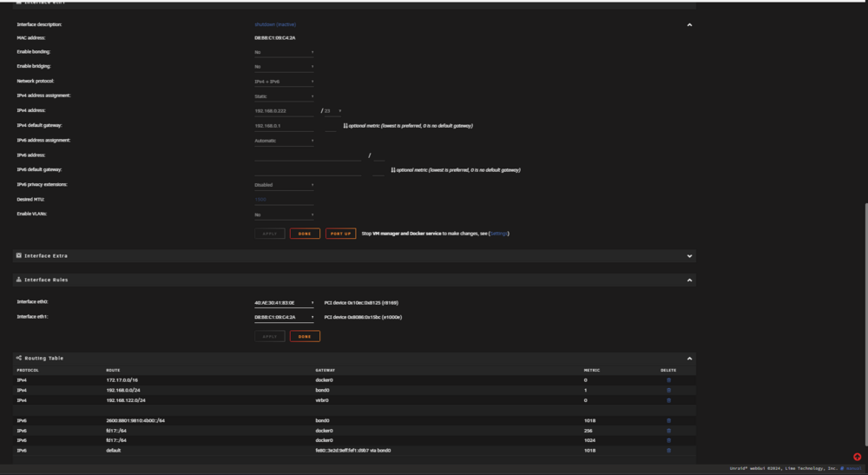The image size is (868, 475).
Task: Click the IPv6 address input field
Action: [308, 155]
